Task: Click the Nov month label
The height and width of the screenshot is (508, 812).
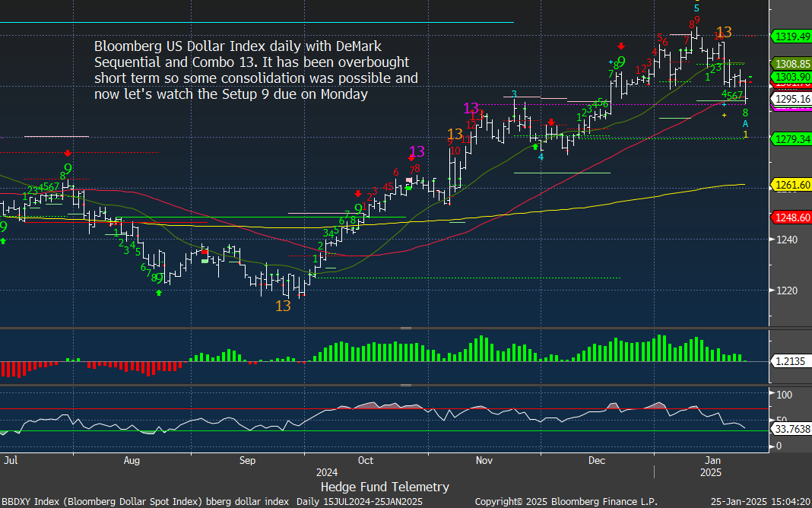Action: pyautogui.click(x=484, y=460)
